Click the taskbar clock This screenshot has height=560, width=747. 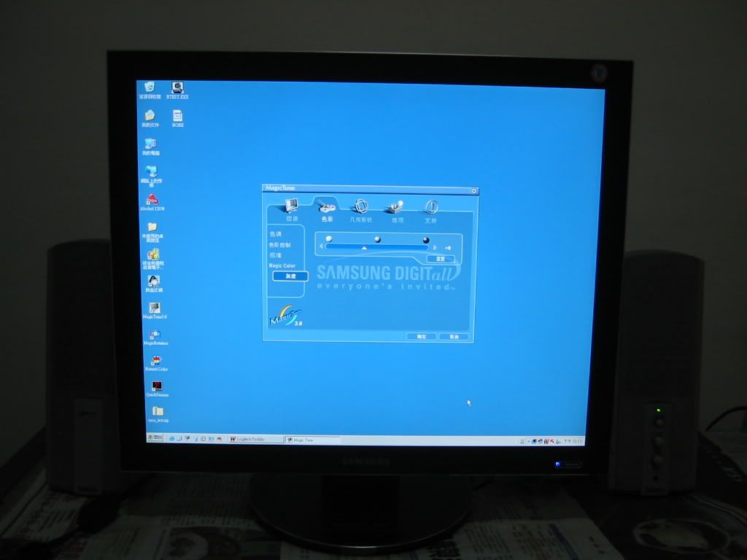[573, 441]
